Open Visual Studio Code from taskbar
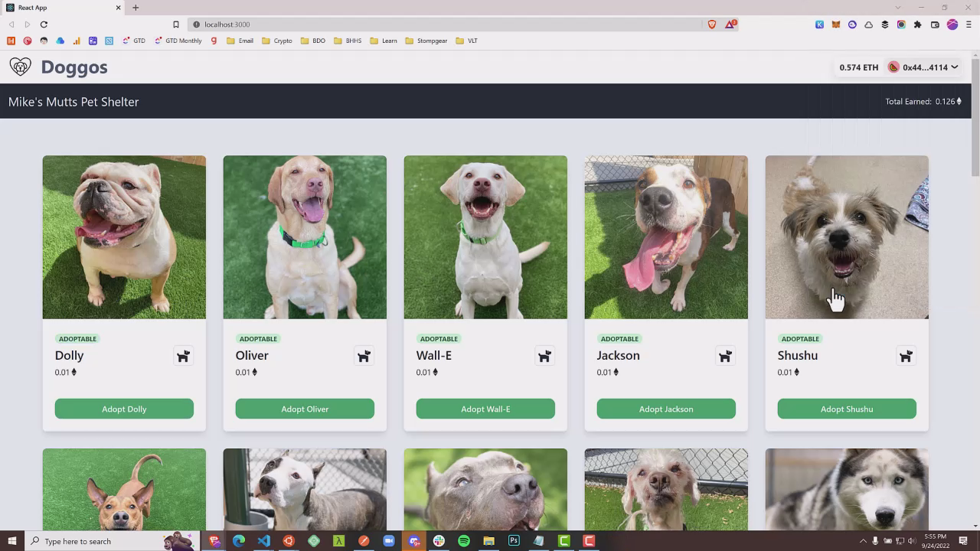 [x=263, y=541]
